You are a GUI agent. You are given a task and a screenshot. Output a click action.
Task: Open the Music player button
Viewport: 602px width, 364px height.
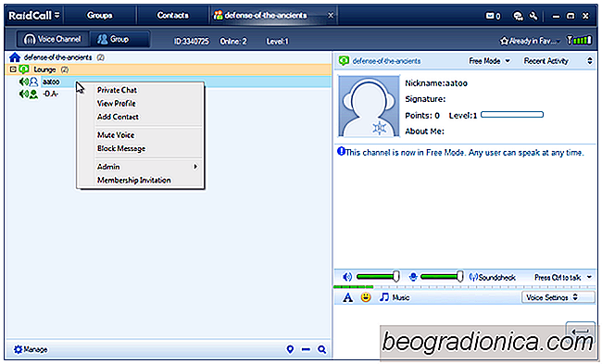coord(395,297)
